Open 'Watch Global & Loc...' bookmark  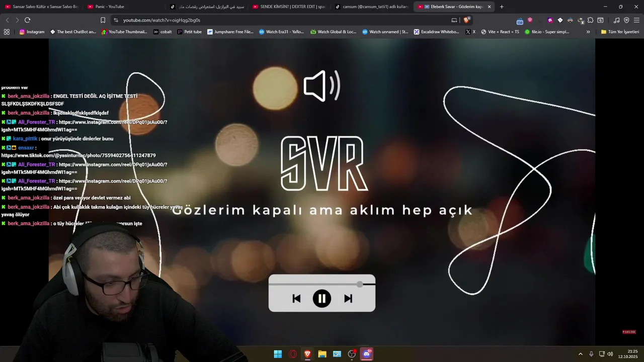[x=333, y=32]
